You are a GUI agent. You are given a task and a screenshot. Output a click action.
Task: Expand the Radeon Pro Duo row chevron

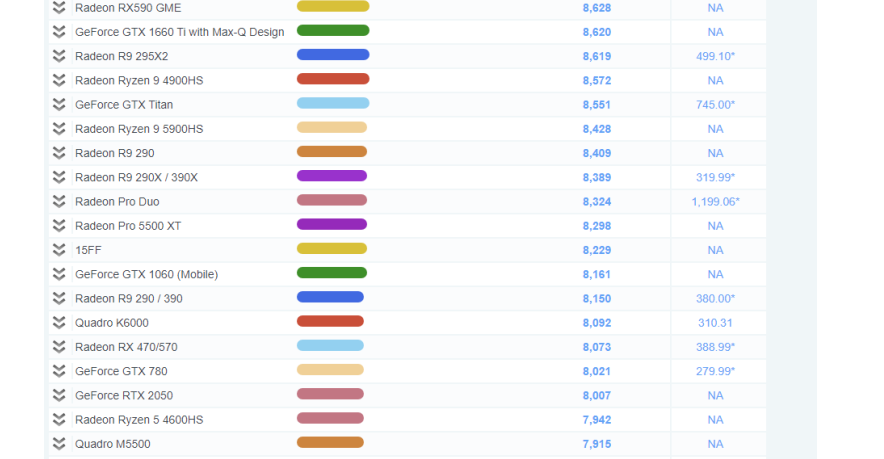tap(59, 201)
